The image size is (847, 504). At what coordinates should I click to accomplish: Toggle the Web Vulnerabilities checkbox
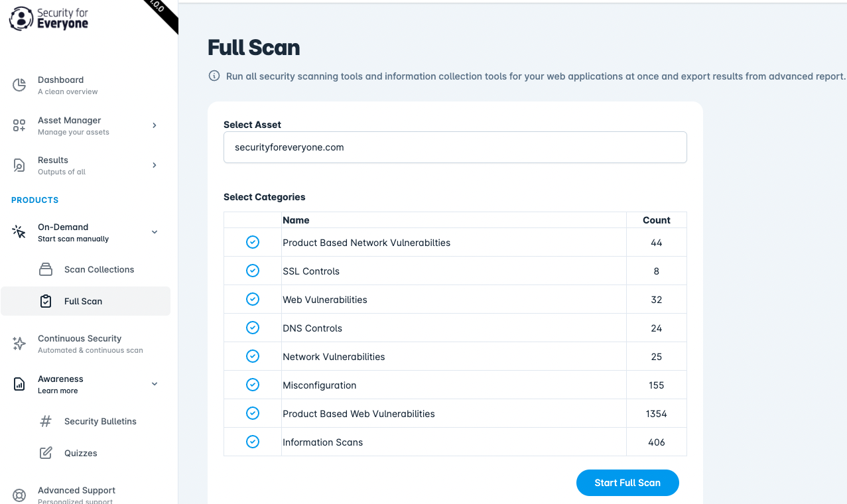(x=253, y=299)
